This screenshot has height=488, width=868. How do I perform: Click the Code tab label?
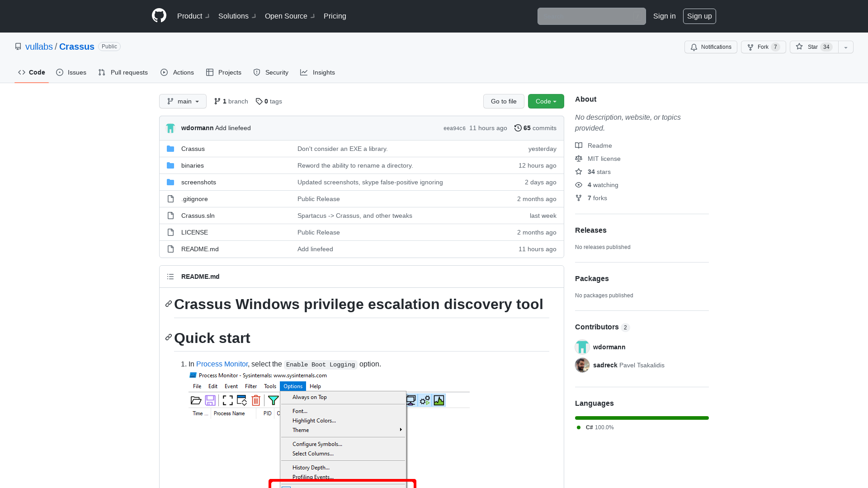[37, 71]
